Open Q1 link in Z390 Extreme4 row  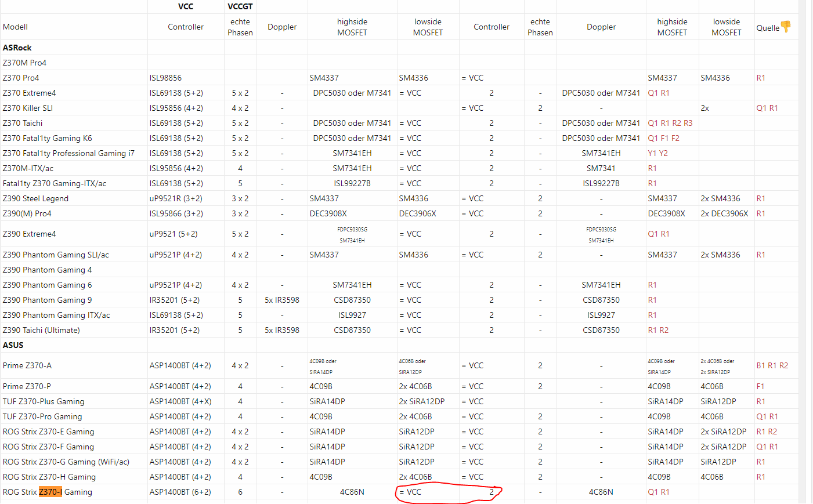point(653,234)
